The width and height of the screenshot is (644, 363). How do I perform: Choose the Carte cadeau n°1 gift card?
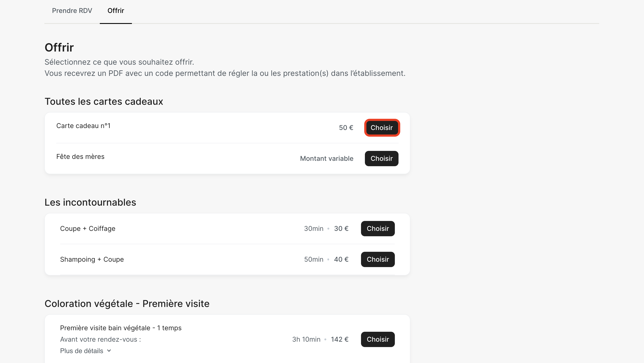(x=381, y=128)
